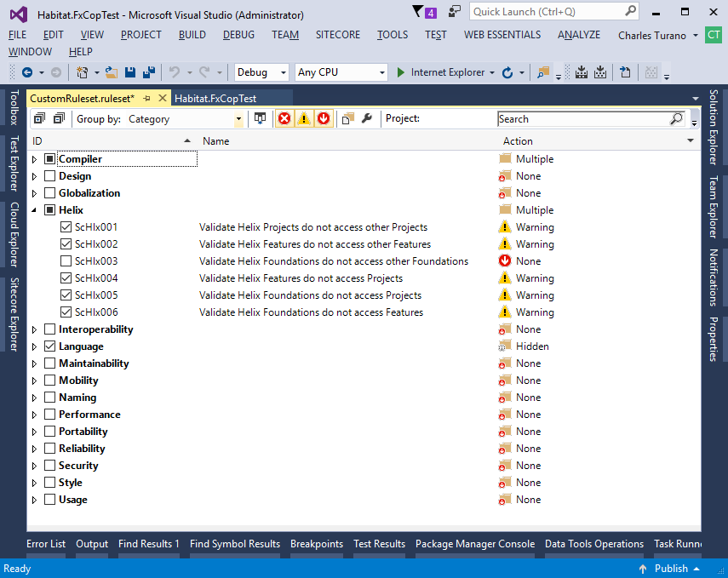The width and height of the screenshot is (728, 578).
Task: Toggle show Warning rules filter icon
Action: (304, 119)
